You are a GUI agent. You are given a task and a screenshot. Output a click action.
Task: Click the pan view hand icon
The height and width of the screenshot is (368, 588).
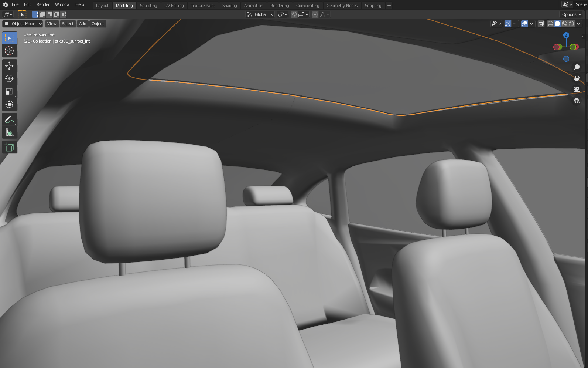(577, 78)
